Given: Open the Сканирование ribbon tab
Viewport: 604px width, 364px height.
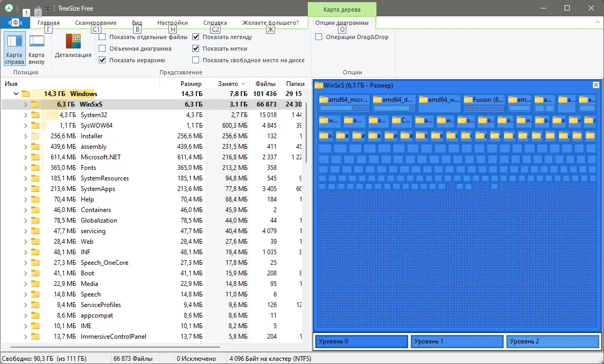Looking at the screenshot, I should point(96,23).
